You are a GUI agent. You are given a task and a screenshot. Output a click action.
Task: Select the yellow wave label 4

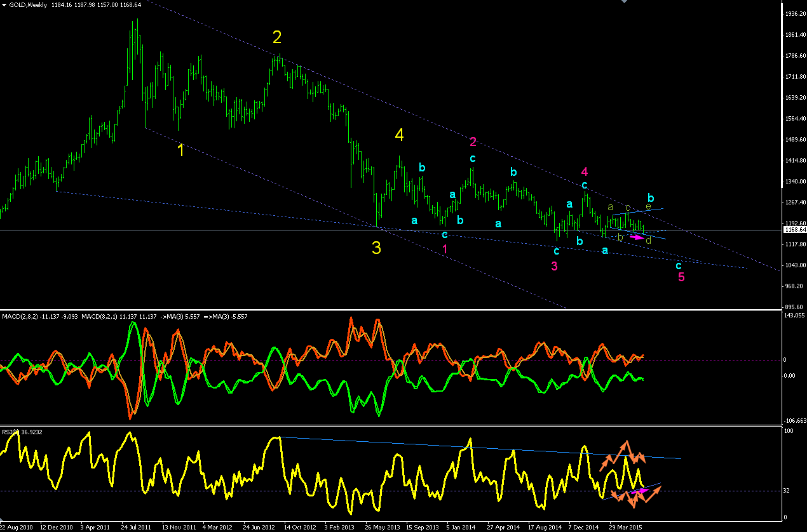[x=399, y=135]
